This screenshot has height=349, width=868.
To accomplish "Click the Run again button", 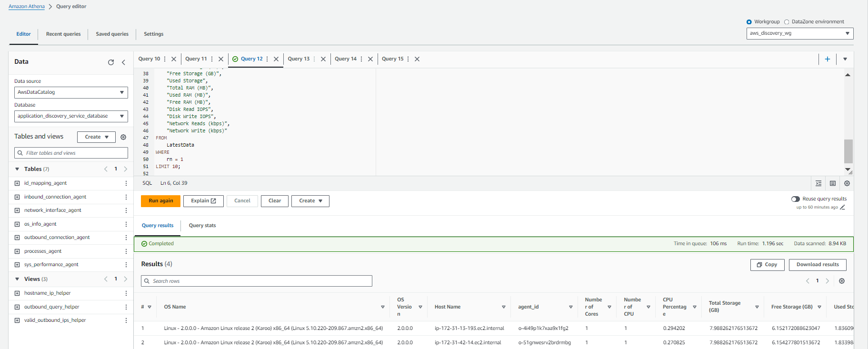I will [160, 201].
